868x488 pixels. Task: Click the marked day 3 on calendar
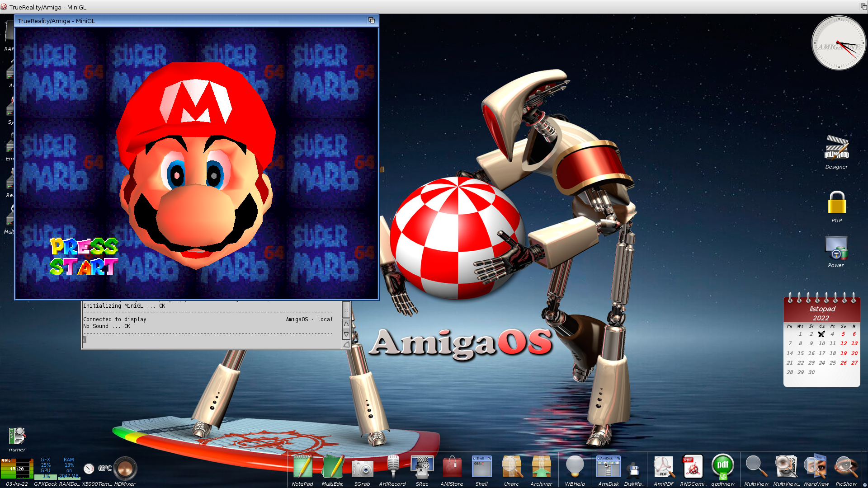click(821, 334)
